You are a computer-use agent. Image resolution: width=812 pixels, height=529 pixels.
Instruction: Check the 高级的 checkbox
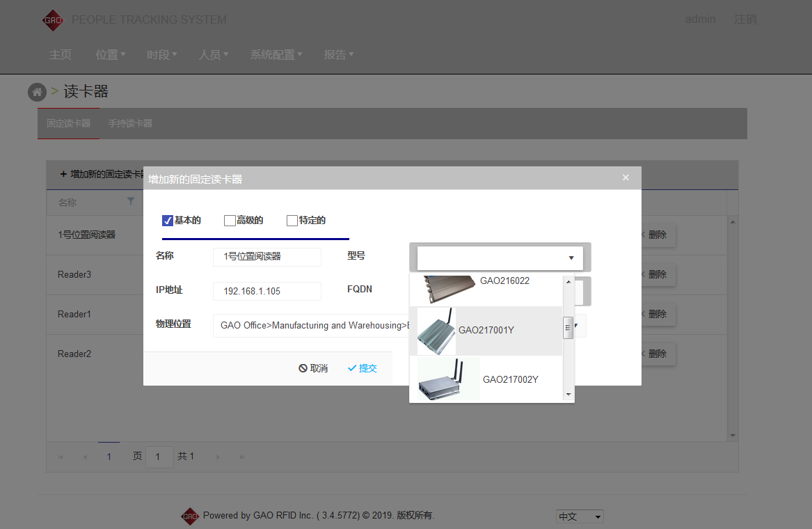(230, 221)
